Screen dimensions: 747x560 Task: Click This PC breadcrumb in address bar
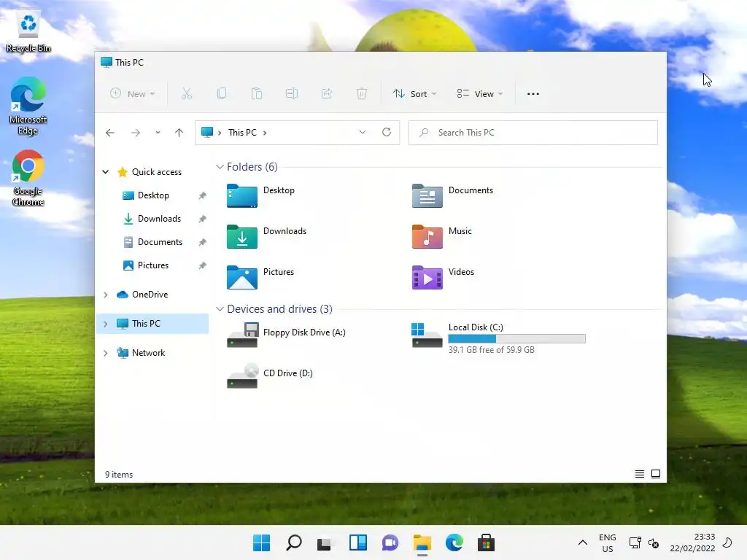(x=242, y=133)
